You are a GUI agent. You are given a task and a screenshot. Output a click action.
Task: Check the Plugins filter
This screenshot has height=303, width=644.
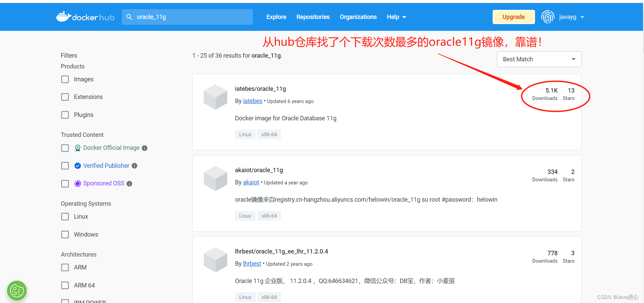(65, 115)
